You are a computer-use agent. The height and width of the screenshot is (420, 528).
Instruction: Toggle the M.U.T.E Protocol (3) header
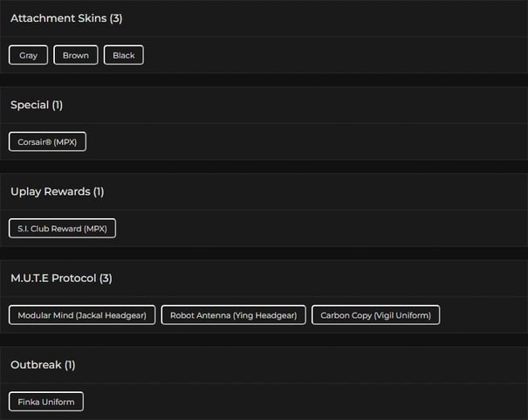(x=61, y=278)
